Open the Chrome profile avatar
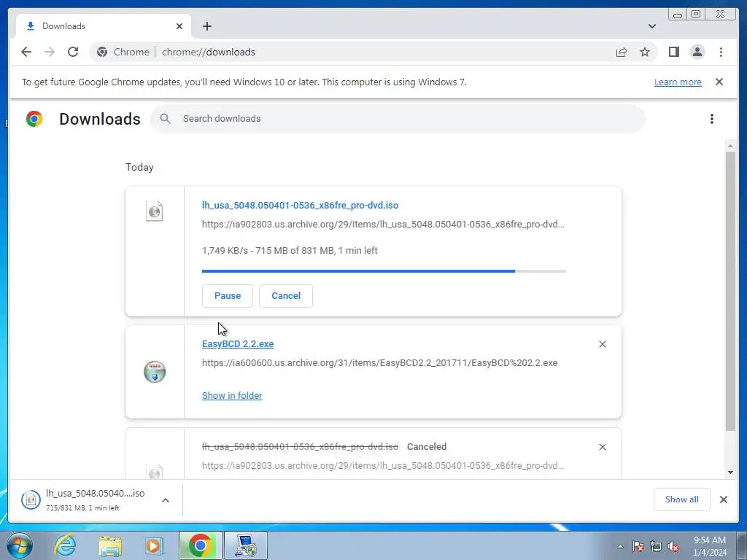Image resolution: width=747 pixels, height=560 pixels. [697, 52]
